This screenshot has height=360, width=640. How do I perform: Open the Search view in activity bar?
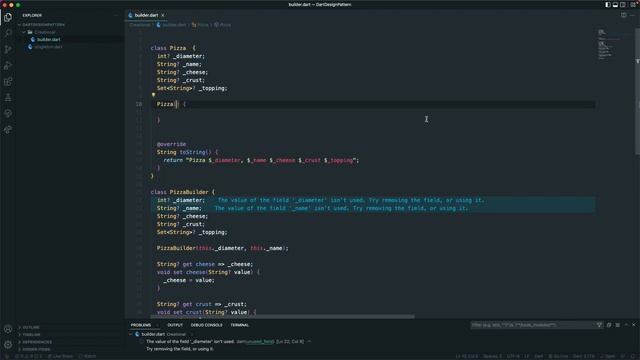click(x=8, y=33)
